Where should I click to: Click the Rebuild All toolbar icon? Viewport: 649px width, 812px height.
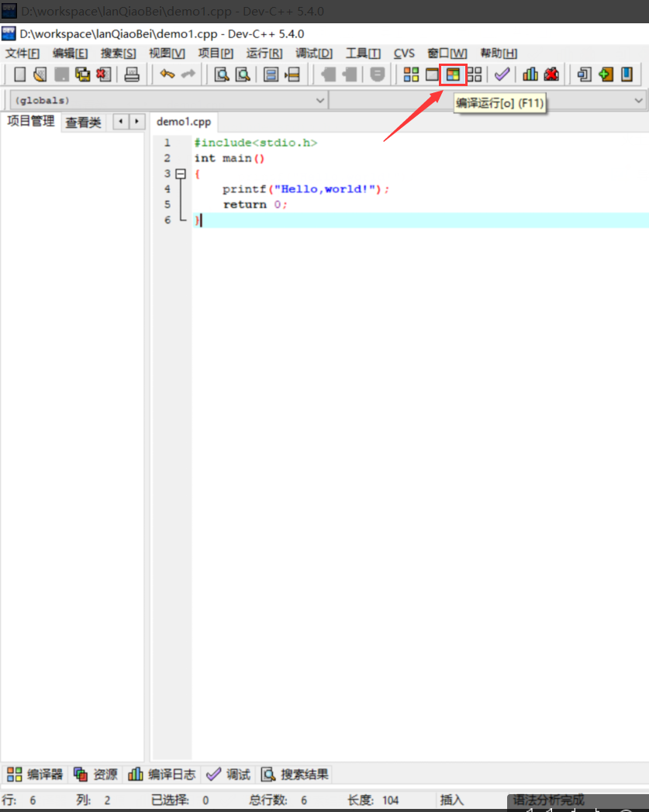point(473,74)
